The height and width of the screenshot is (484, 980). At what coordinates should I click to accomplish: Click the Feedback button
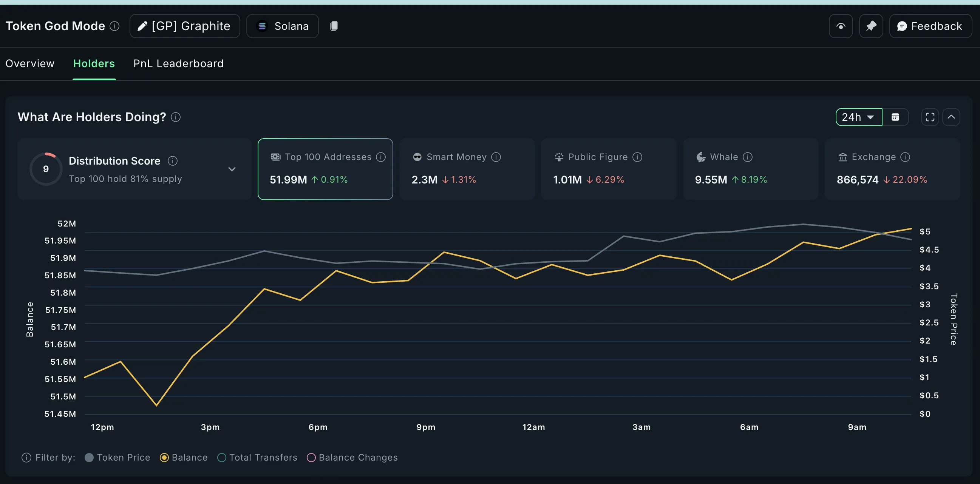pyautogui.click(x=930, y=26)
